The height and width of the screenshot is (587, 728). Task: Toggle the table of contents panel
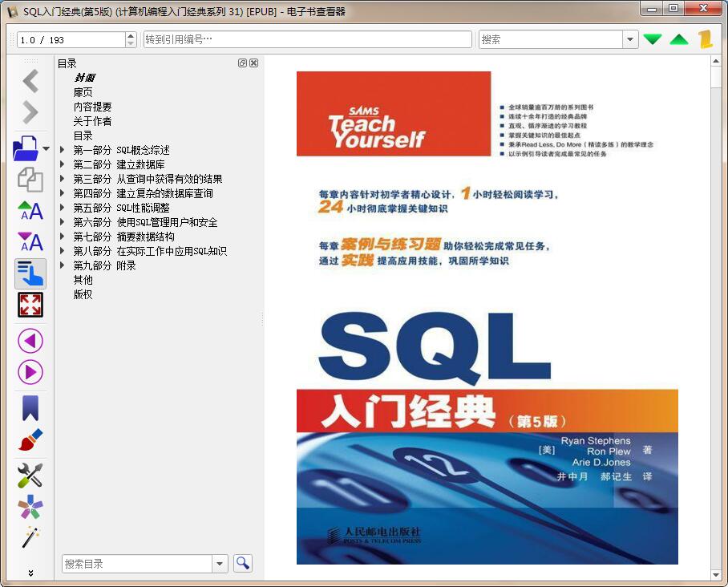click(30, 273)
